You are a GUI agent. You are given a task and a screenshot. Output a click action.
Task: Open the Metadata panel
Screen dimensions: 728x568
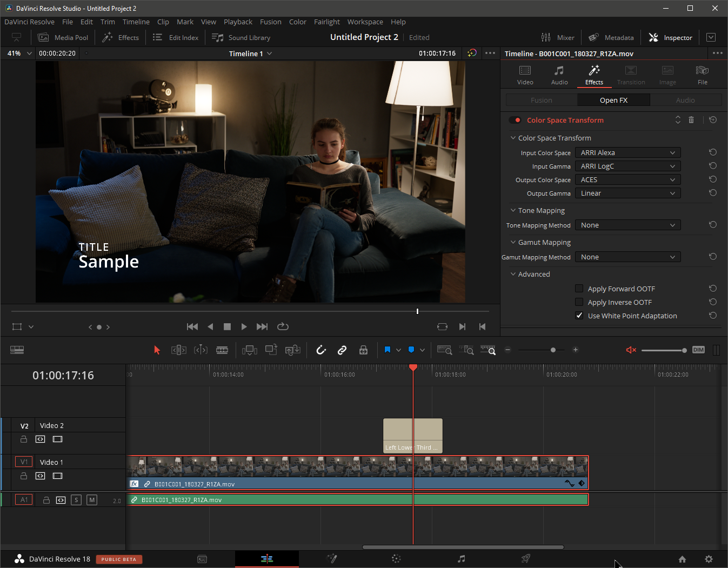(611, 37)
